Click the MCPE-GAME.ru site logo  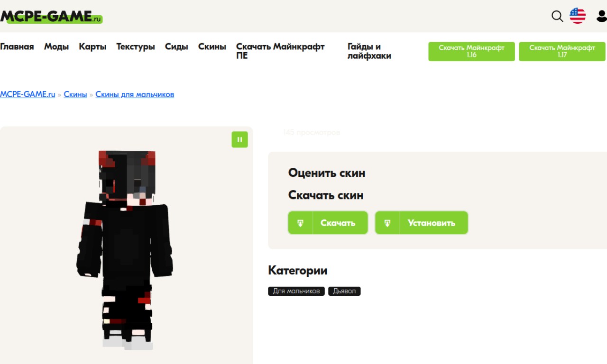coord(51,17)
